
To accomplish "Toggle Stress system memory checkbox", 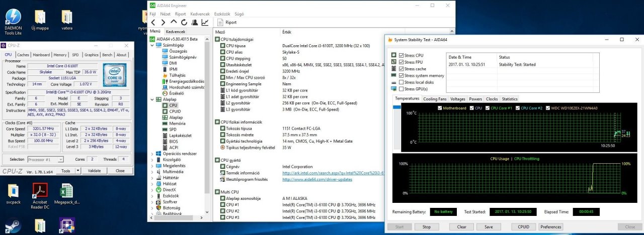I will pyautogui.click(x=401, y=75).
